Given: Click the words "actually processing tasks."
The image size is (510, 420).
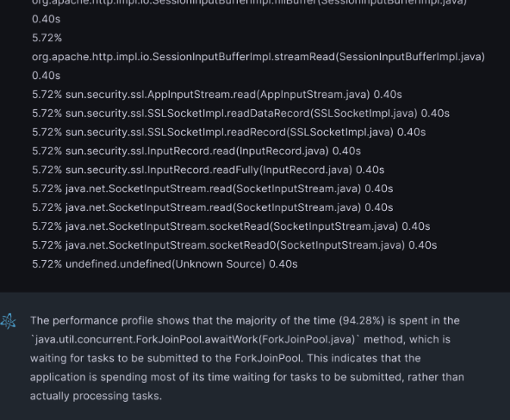Looking at the screenshot, I should coord(96,396).
